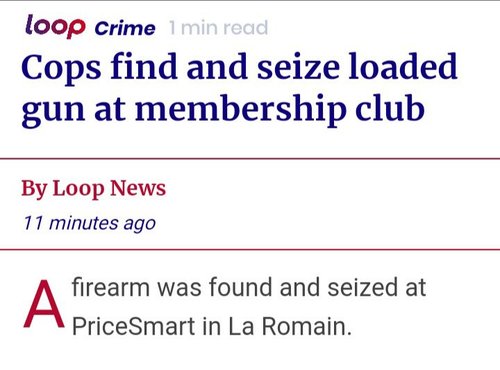The width and height of the screenshot is (500, 370).
Task: Select 'PriceSmart' in the article text
Action: tap(133, 326)
